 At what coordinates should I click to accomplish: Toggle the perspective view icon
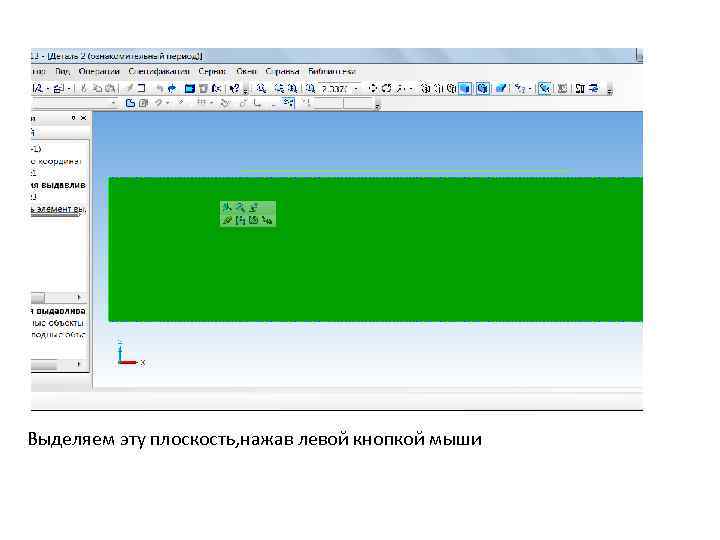pos(501,88)
